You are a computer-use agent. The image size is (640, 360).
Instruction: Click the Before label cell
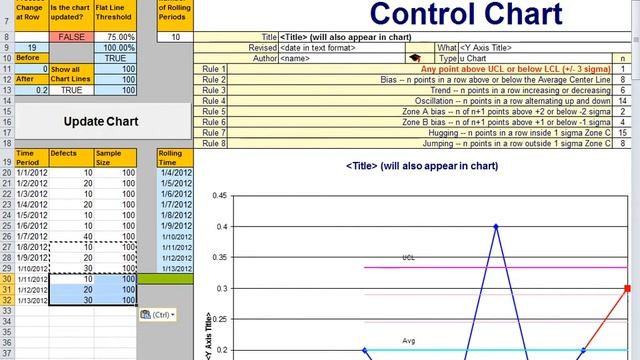(32, 58)
